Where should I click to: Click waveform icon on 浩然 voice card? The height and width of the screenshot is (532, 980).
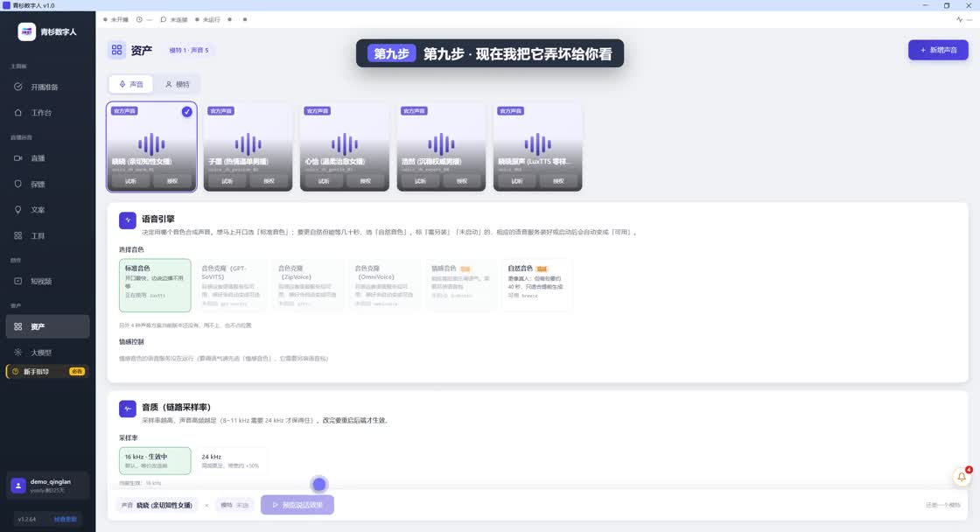[x=441, y=143]
